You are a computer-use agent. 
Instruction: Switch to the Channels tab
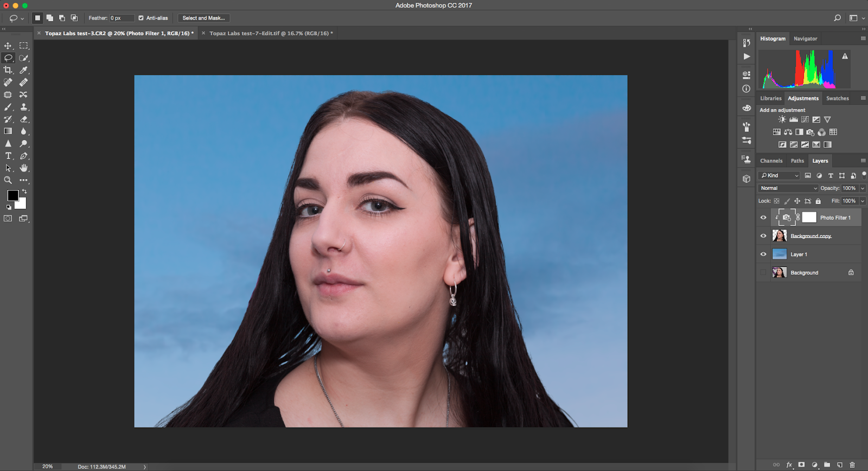pyautogui.click(x=771, y=161)
